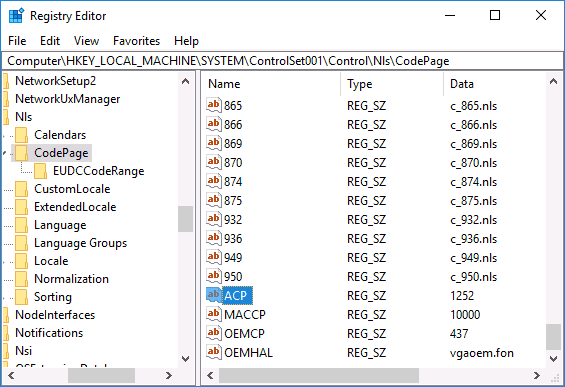Click the Sorting folder icon
The height and width of the screenshot is (387, 565).
click(22, 297)
